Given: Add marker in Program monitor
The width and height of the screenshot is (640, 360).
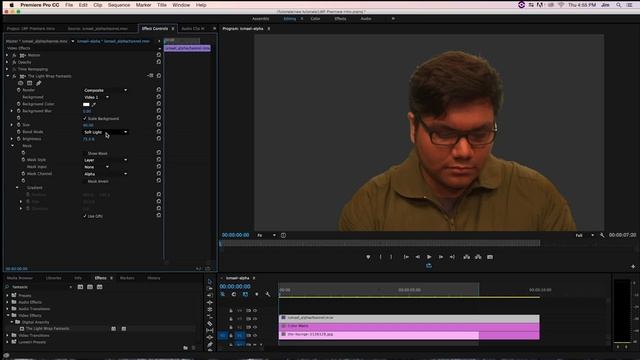Looking at the screenshot, I should [368, 257].
